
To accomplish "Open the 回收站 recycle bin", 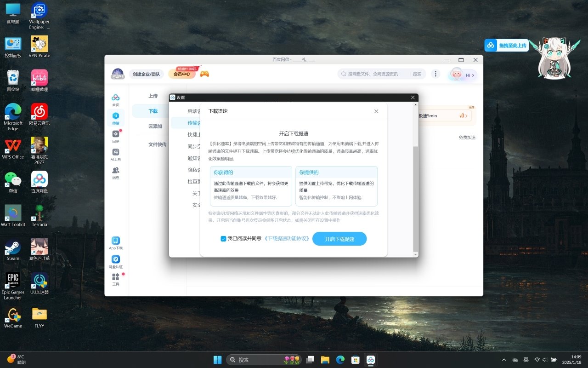I will coord(13,80).
